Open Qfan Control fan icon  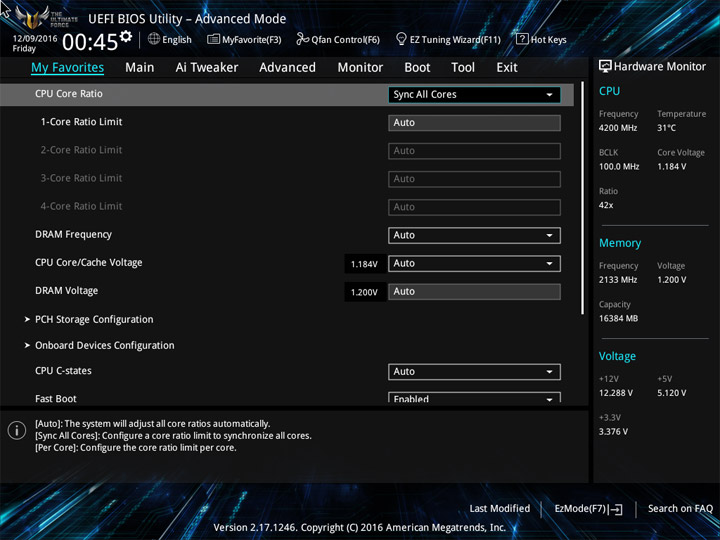tap(302, 39)
